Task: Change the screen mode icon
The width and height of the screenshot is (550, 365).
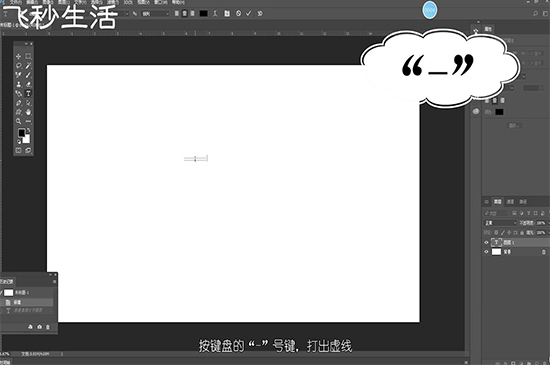Action: click(28, 150)
